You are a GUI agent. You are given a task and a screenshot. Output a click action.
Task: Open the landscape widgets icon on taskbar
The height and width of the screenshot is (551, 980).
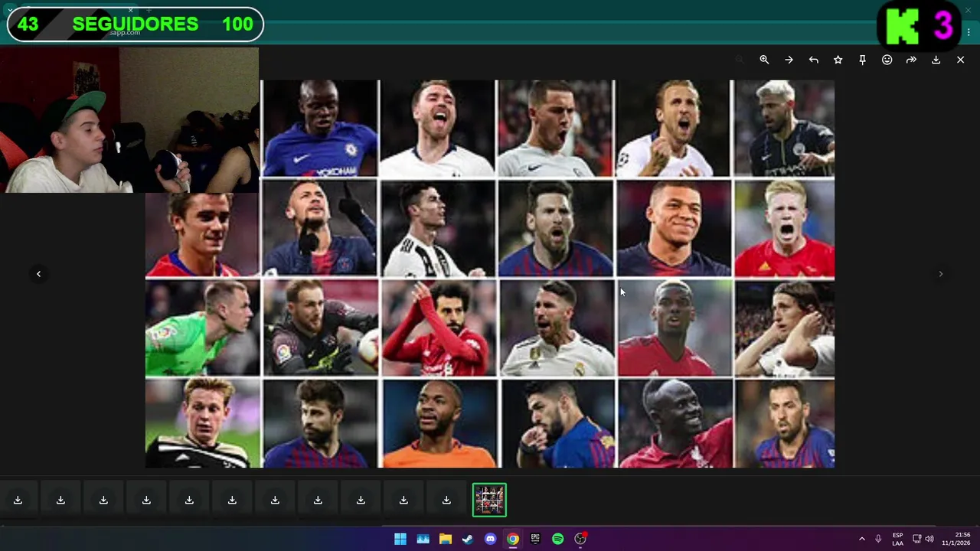point(423,540)
